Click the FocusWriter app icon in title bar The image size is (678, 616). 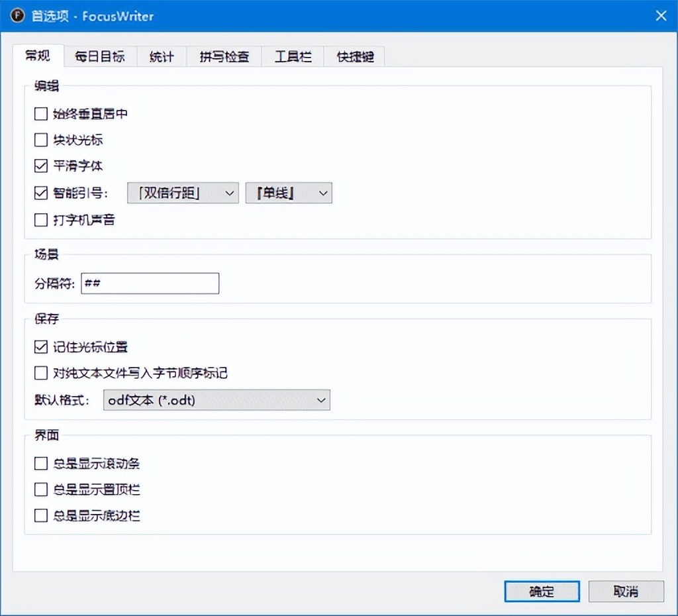point(17,16)
